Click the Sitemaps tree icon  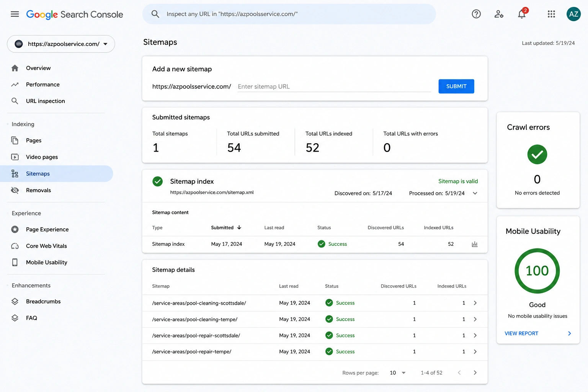tap(15, 174)
